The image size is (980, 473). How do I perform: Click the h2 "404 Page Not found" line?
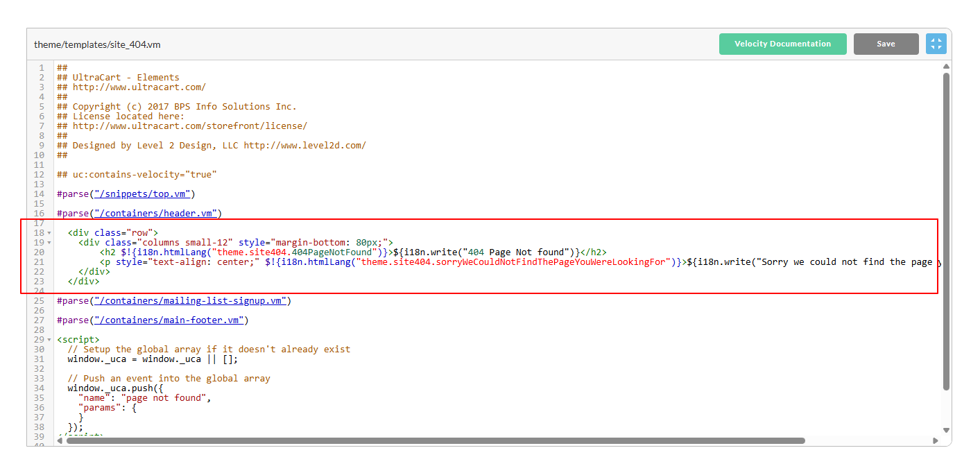click(353, 252)
